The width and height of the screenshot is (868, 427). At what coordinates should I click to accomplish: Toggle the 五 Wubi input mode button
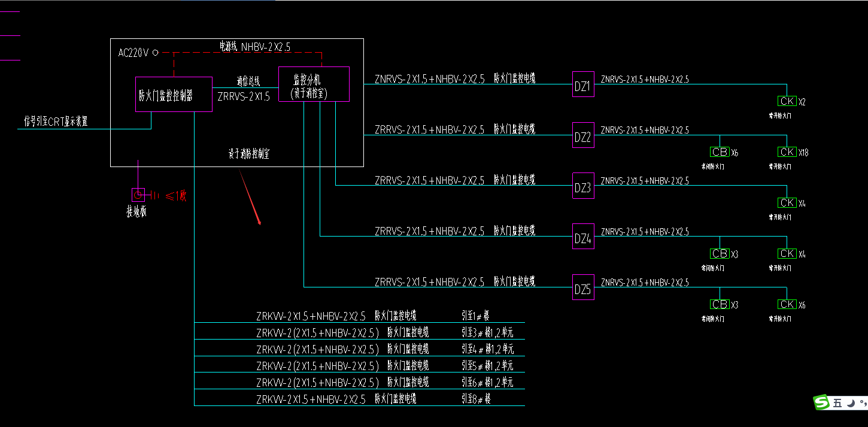(x=837, y=403)
